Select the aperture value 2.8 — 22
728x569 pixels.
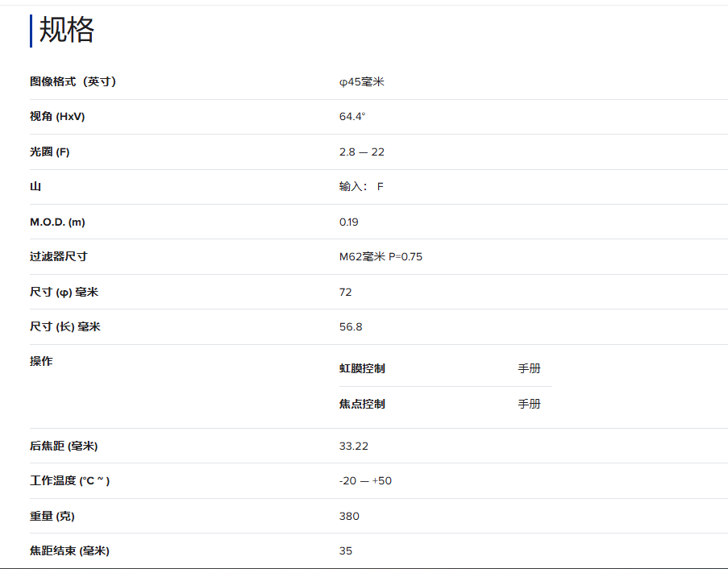(362, 152)
